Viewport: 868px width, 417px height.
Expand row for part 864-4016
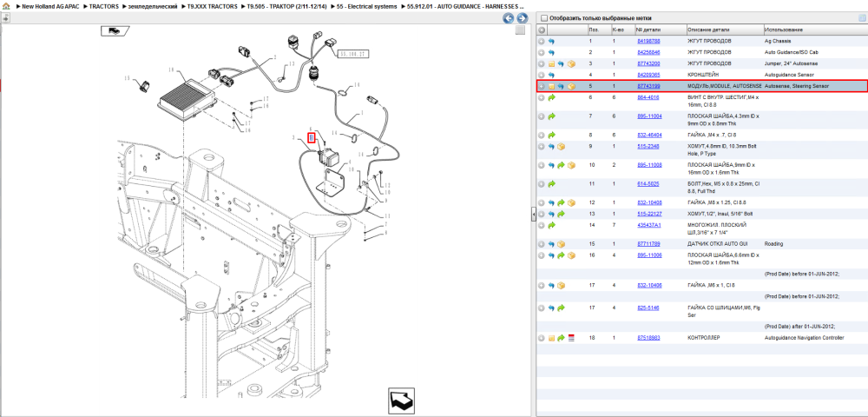[x=542, y=97]
